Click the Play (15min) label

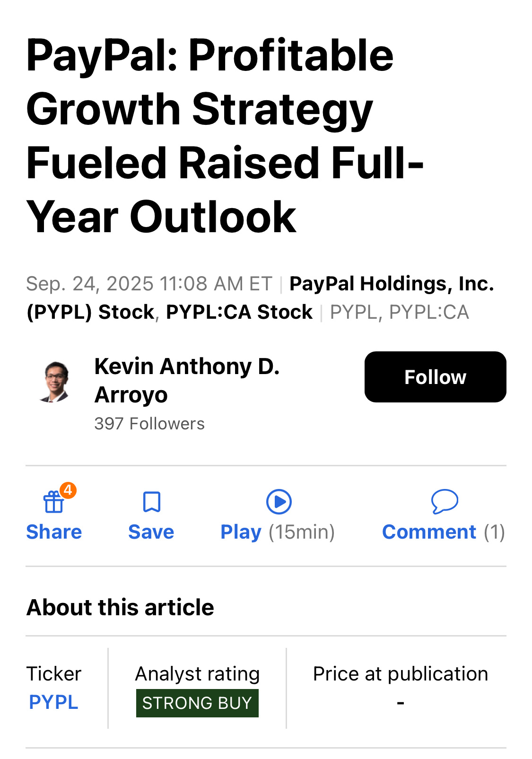(x=278, y=532)
